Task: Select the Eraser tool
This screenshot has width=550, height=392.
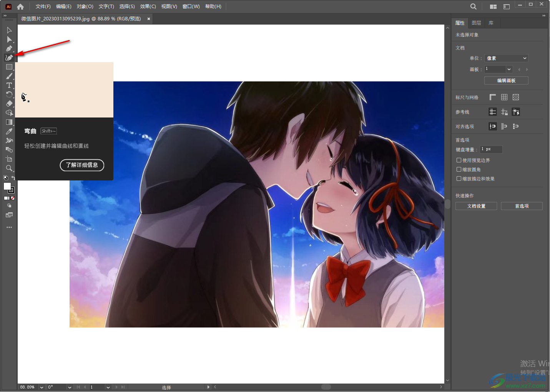Action: [x=9, y=104]
